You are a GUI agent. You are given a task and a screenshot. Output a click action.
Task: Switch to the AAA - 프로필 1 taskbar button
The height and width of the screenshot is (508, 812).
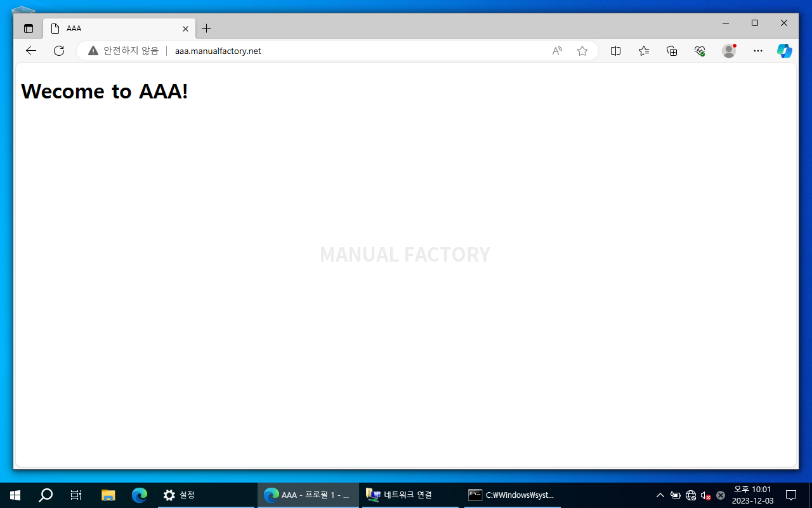point(308,495)
